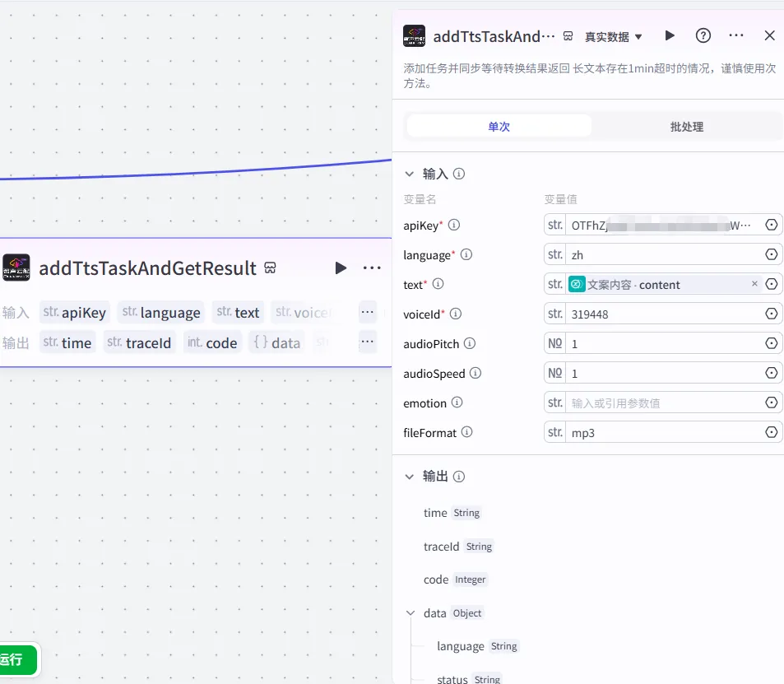Click the text input tag on the canvas node

coord(238,312)
